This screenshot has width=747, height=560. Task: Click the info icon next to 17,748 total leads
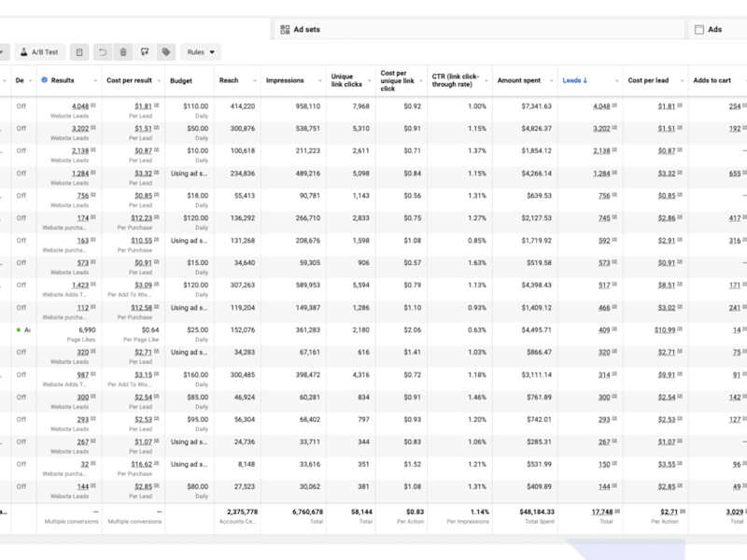coord(617,511)
